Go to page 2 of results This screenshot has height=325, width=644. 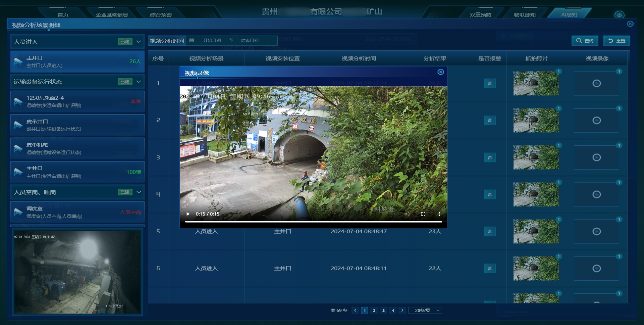pos(374,310)
